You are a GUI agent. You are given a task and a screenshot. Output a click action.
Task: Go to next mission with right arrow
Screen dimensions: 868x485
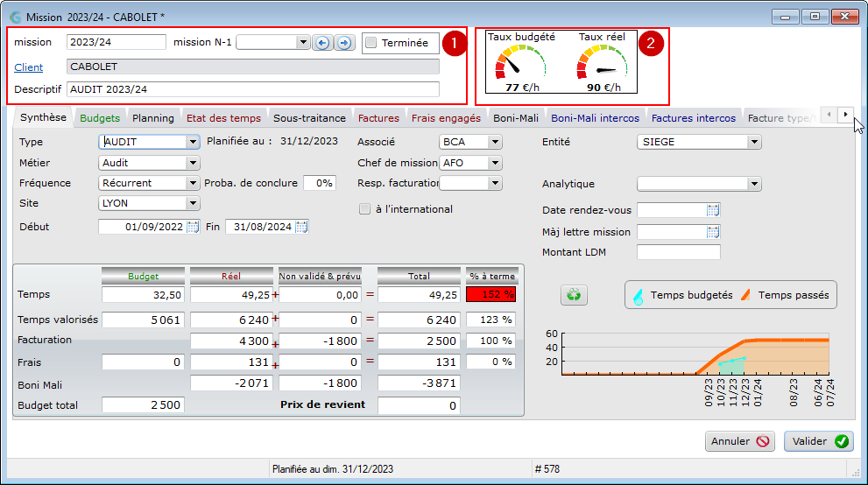click(344, 43)
